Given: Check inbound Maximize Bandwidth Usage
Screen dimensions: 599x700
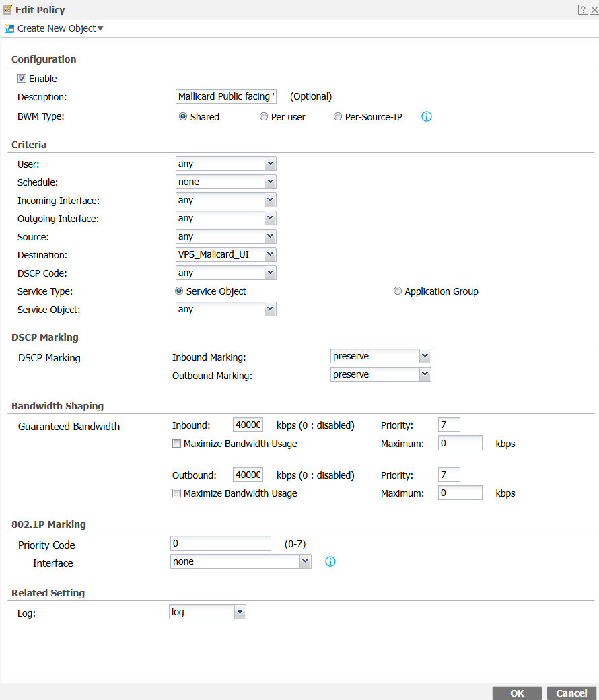Looking at the screenshot, I should (x=177, y=444).
